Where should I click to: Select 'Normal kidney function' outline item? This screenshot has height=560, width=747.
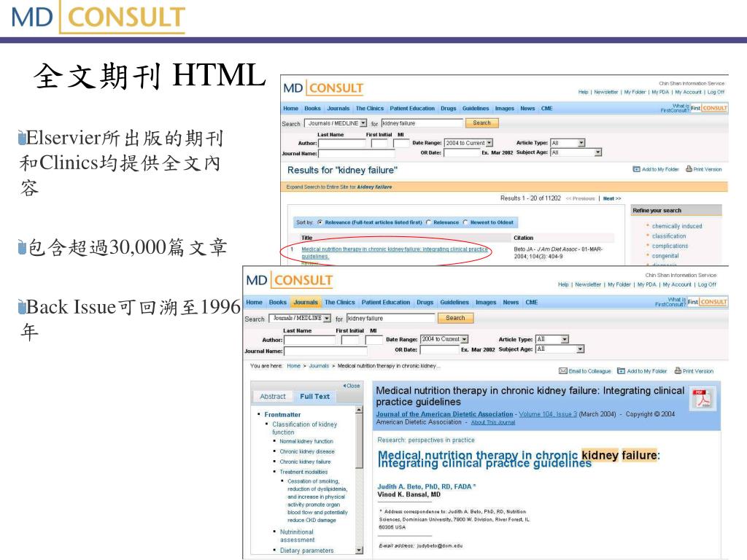click(x=306, y=441)
